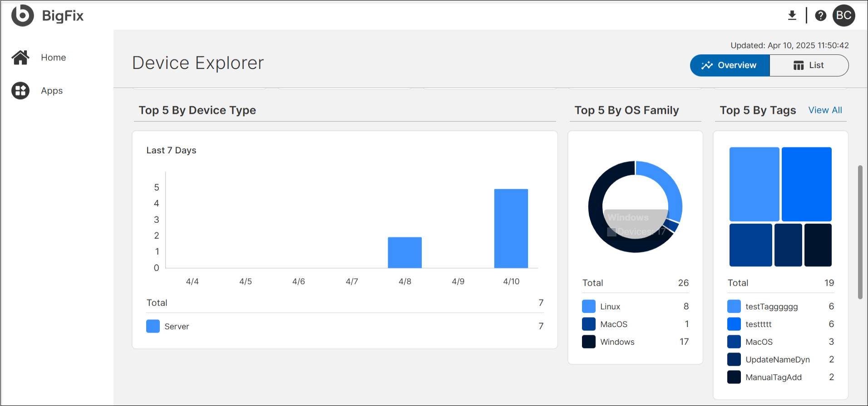Open the help question-mark icon

tap(820, 15)
